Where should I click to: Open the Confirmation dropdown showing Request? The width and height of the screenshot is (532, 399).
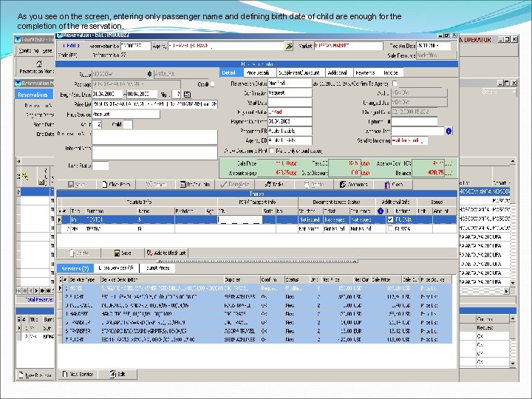[290, 92]
